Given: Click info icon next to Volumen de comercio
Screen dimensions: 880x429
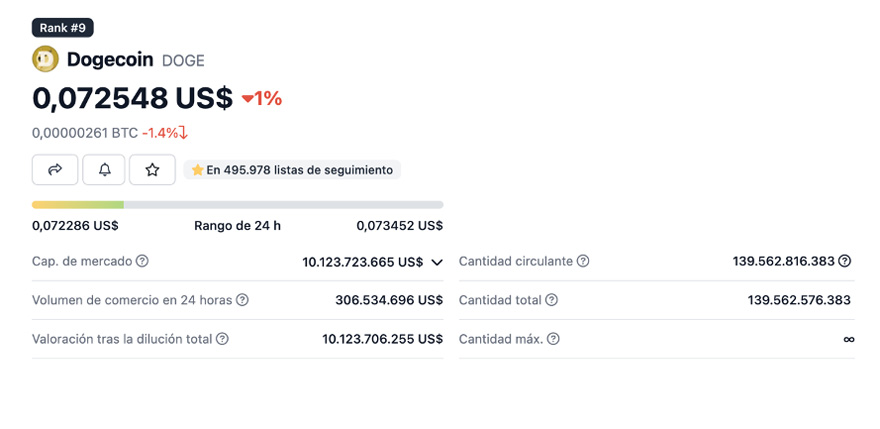Looking at the screenshot, I should pyautogui.click(x=242, y=300).
